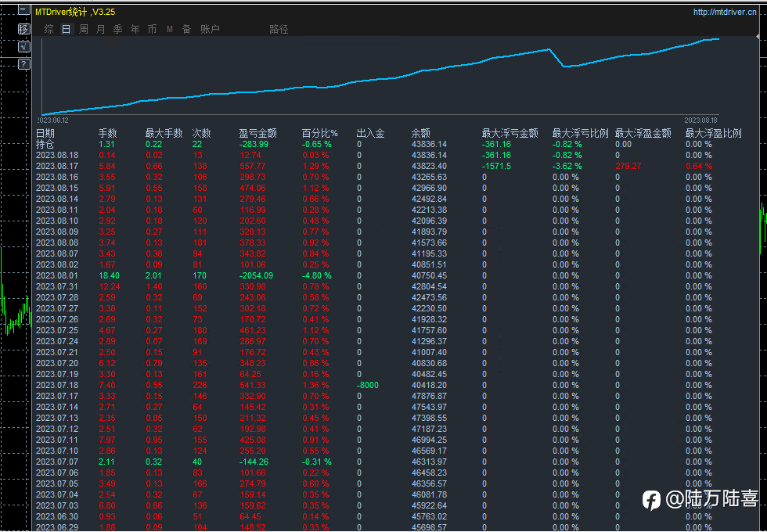Click the 盈亏金额 column header
767x532 pixels.
click(257, 133)
